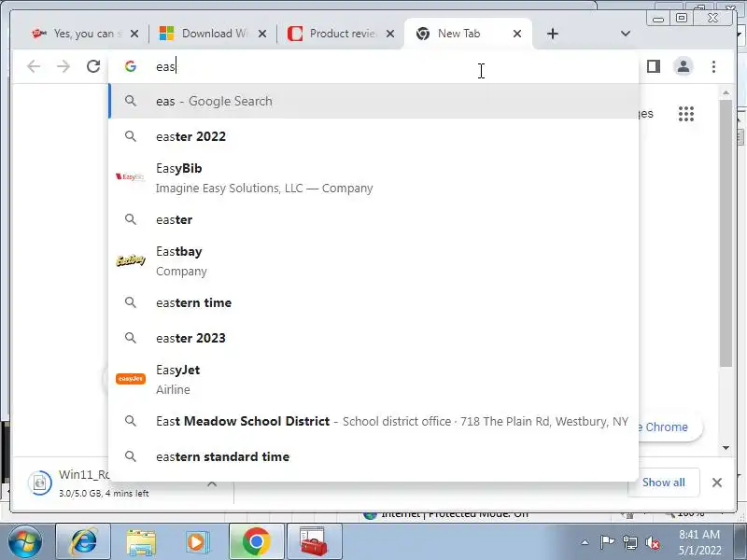Pick the 'easter' suggestion
Screen dimensions: 747x560
coord(374,219)
